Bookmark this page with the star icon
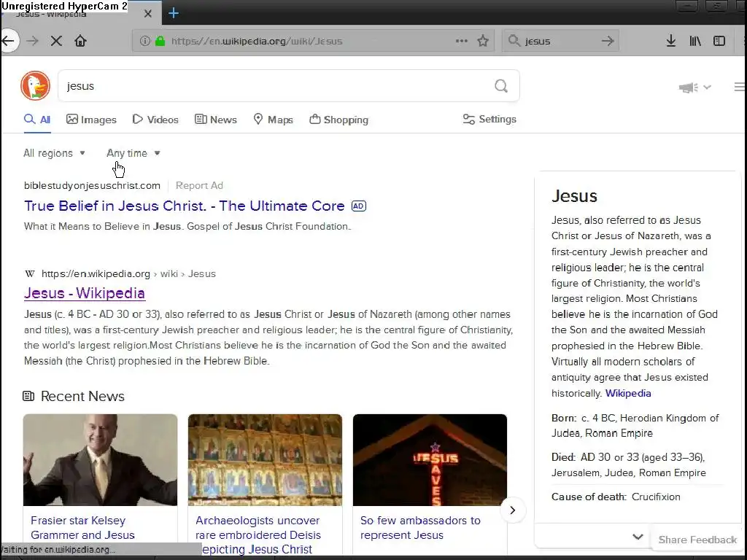Image resolution: width=747 pixels, height=560 pixels. (x=483, y=41)
